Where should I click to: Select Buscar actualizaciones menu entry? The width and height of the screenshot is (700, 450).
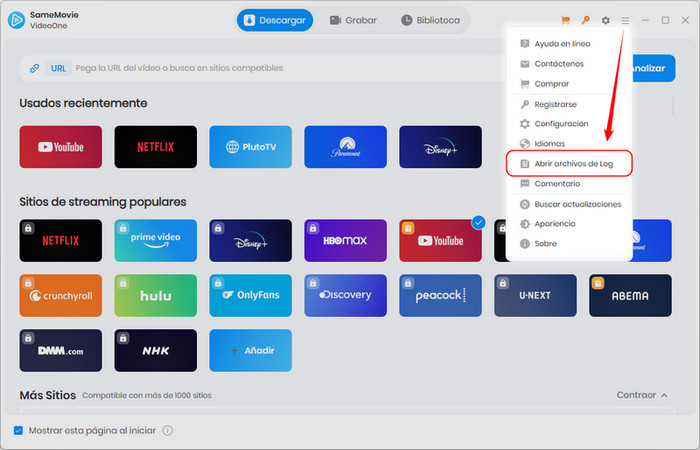pyautogui.click(x=569, y=204)
